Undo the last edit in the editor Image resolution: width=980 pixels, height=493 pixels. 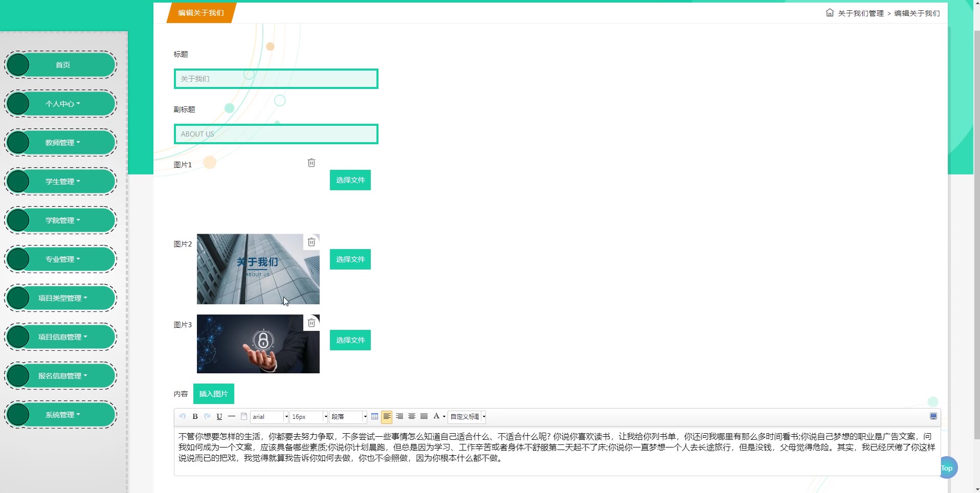point(183,416)
